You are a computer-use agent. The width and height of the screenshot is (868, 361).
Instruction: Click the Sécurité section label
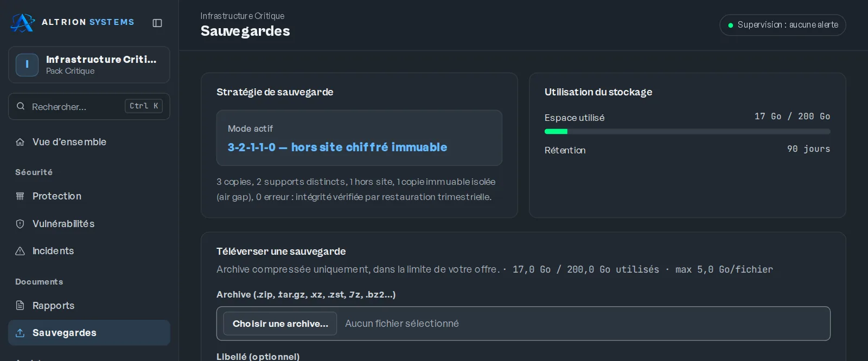click(34, 172)
